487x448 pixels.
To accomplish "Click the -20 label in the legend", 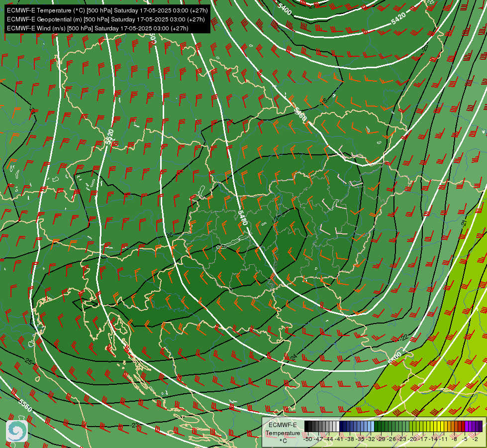I will pos(412,439).
